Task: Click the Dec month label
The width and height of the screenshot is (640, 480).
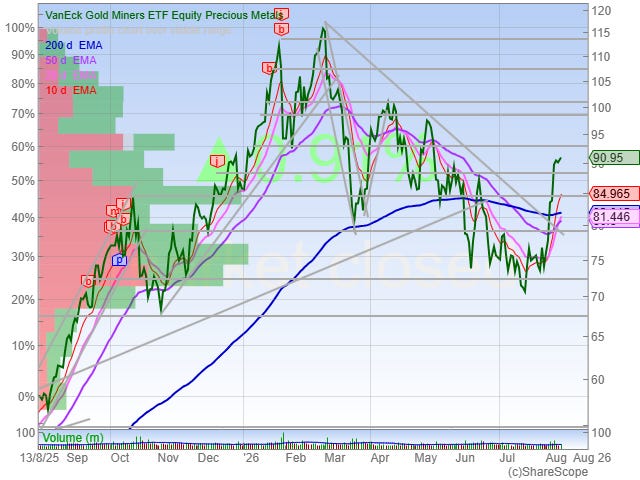Action: point(208,458)
